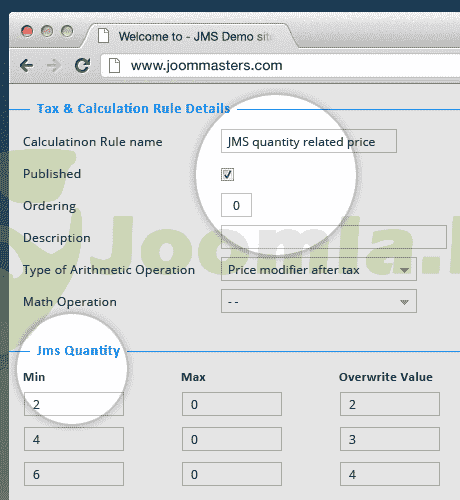Open Type of Arithmetic Operation dropdown
Viewport: 460px width, 500px height.
click(x=319, y=269)
